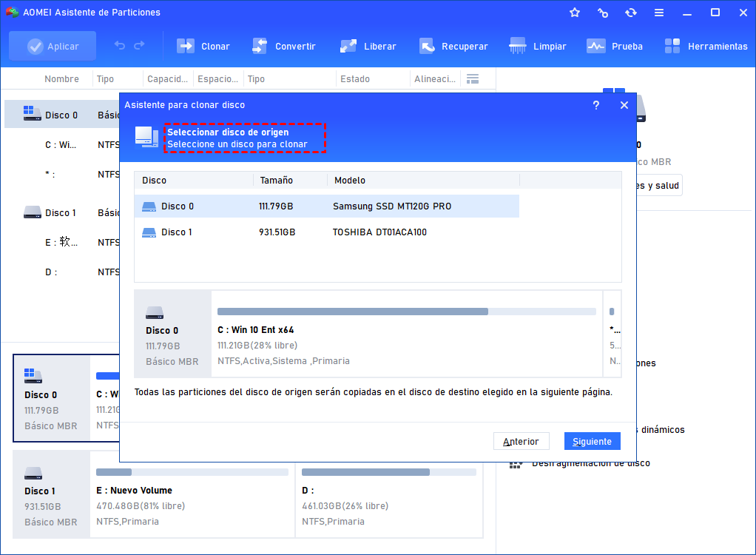Click the Aplicar button in toolbar
Viewport: 756px width, 555px height.
[x=53, y=47]
